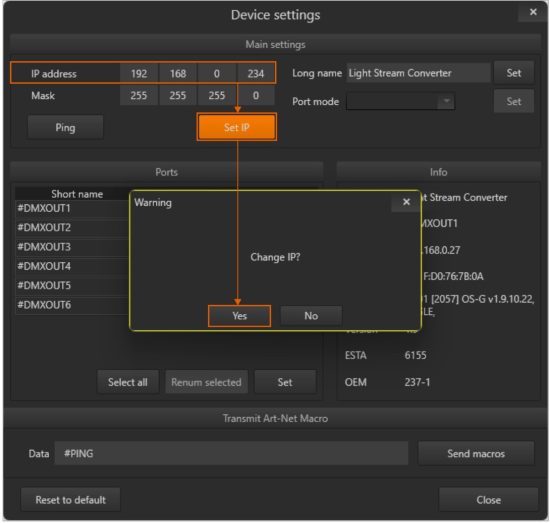The height and width of the screenshot is (523, 550).
Task: Click the Transmit Art-Net Macro header
Action: pos(275,418)
